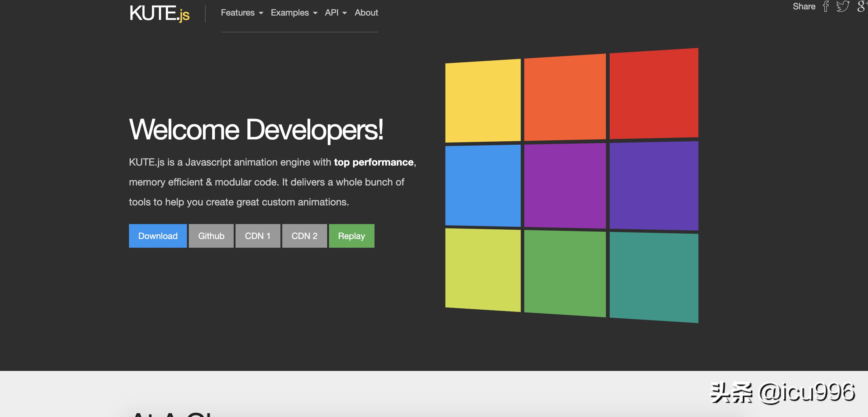Open the About menu item

pyautogui.click(x=366, y=12)
